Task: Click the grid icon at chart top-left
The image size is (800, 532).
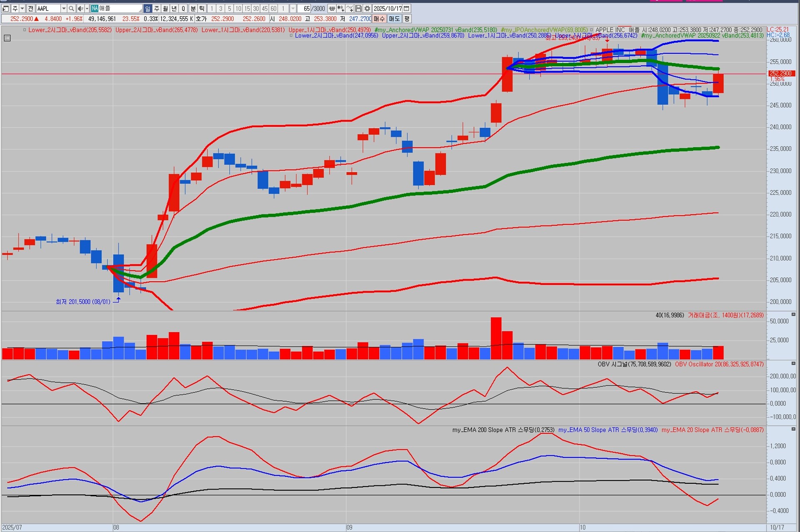Action: pyautogui.click(x=7, y=38)
